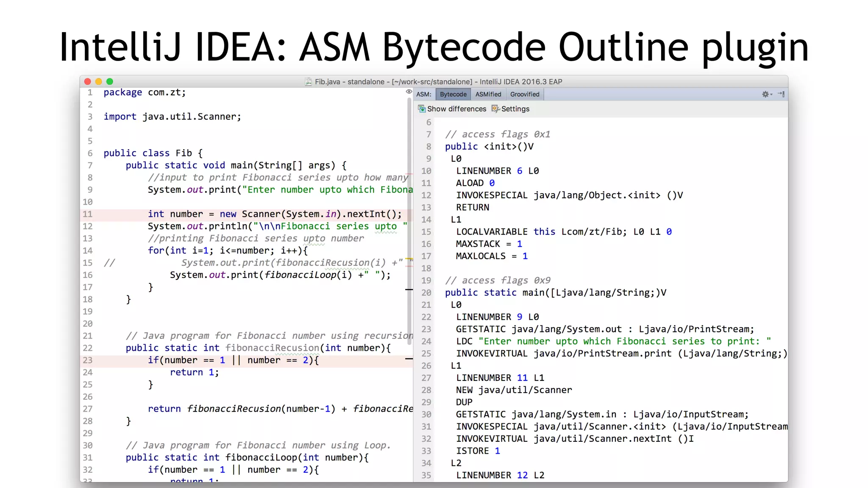Click 'GETSTATIC java/lang/System.out' line
868x488 pixels.
pos(605,329)
